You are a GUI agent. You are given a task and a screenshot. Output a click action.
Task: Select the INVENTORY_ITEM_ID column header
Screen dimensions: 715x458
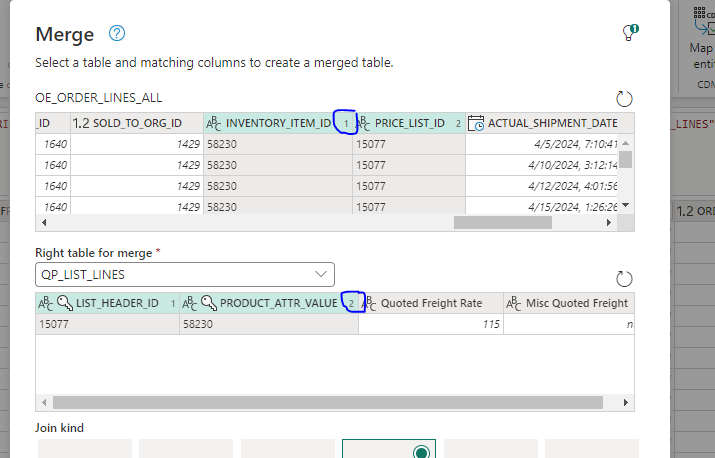click(x=278, y=123)
